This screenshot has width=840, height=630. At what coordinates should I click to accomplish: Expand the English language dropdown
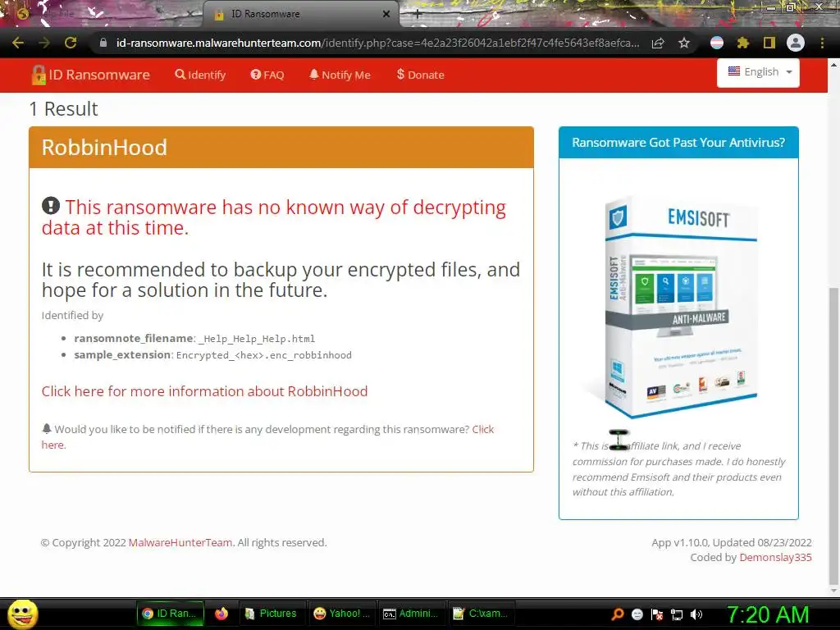(x=758, y=72)
